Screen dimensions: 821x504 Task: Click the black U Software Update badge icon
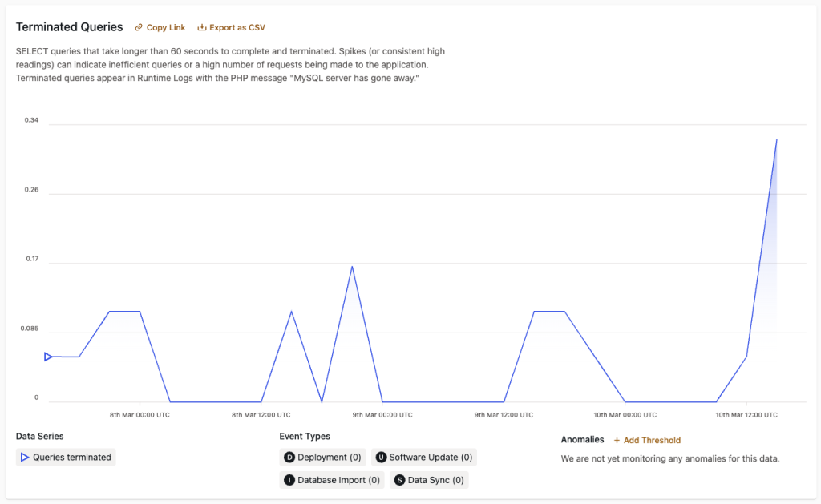(x=381, y=458)
